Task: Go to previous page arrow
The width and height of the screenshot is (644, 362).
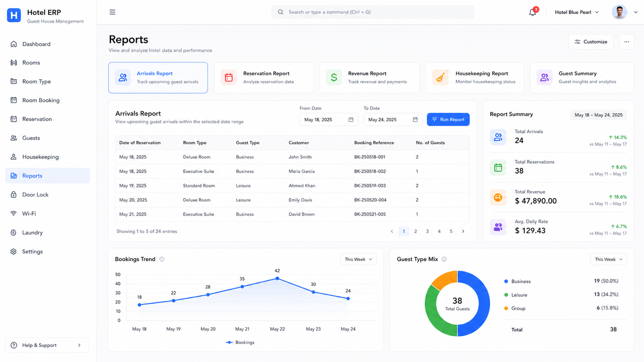Action: 392,231
